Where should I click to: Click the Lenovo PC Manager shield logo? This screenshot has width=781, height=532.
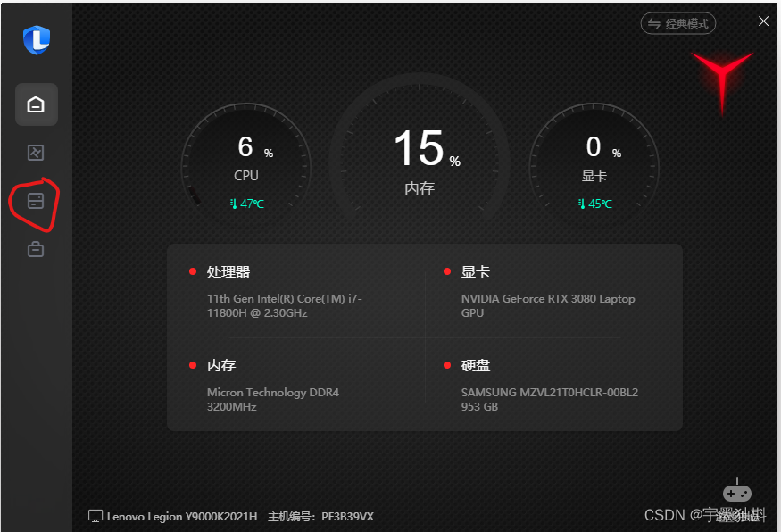(37, 39)
